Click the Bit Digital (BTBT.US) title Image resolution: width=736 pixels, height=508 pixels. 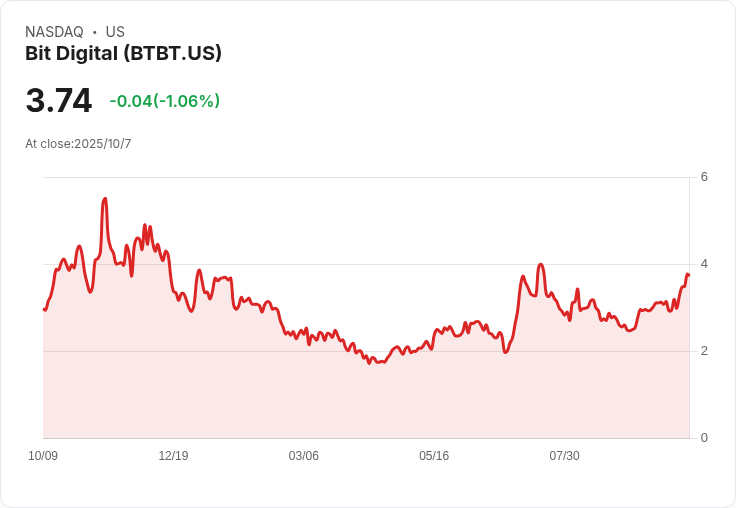[123, 54]
